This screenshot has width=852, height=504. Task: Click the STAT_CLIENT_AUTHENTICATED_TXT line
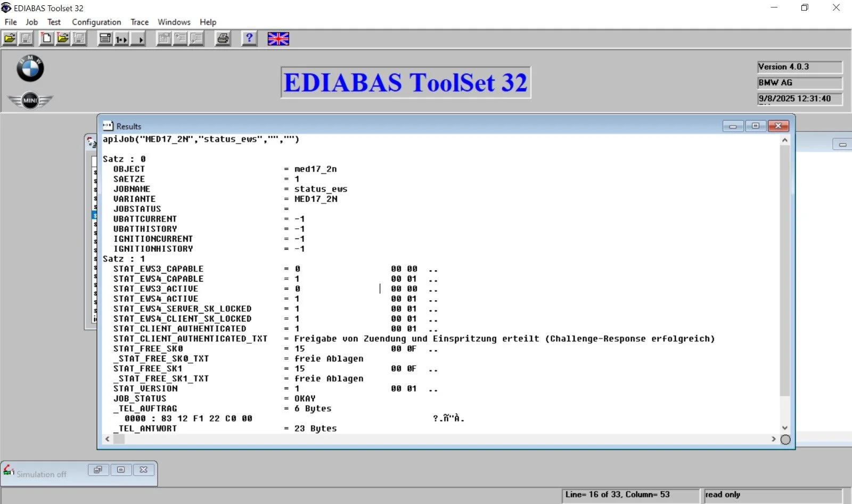tap(414, 339)
